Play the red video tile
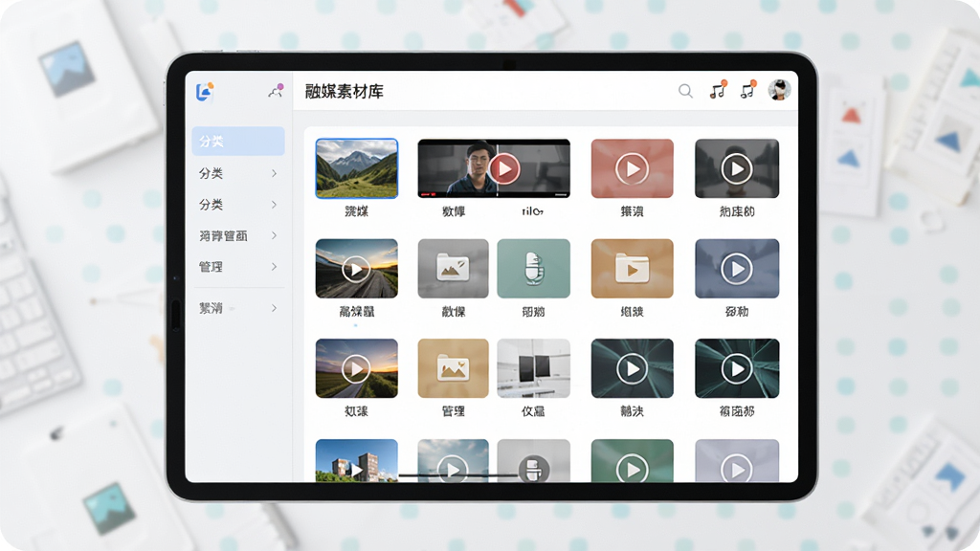The height and width of the screenshot is (551, 980). (x=632, y=168)
